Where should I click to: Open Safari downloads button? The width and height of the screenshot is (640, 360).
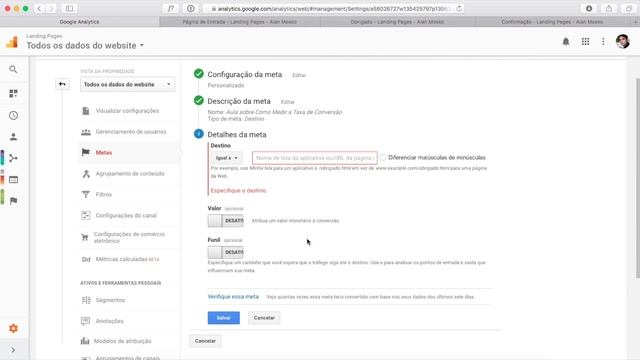click(589, 9)
